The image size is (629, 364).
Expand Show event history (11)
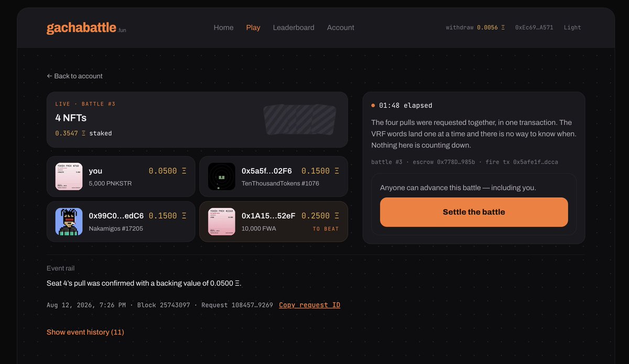(85, 332)
